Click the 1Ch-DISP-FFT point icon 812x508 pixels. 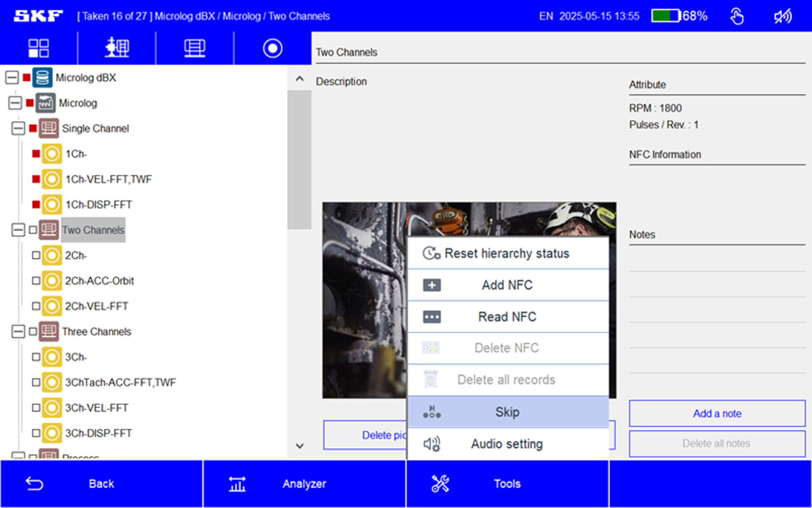point(52,204)
